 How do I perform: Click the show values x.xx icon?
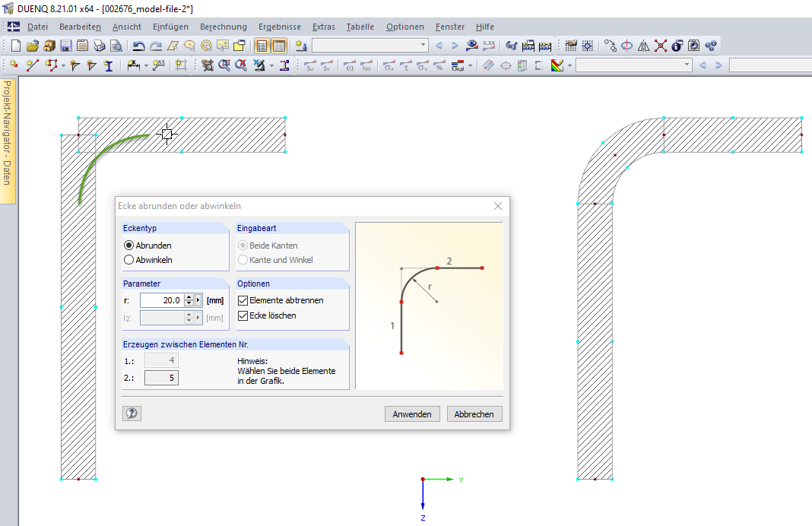pos(489,46)
